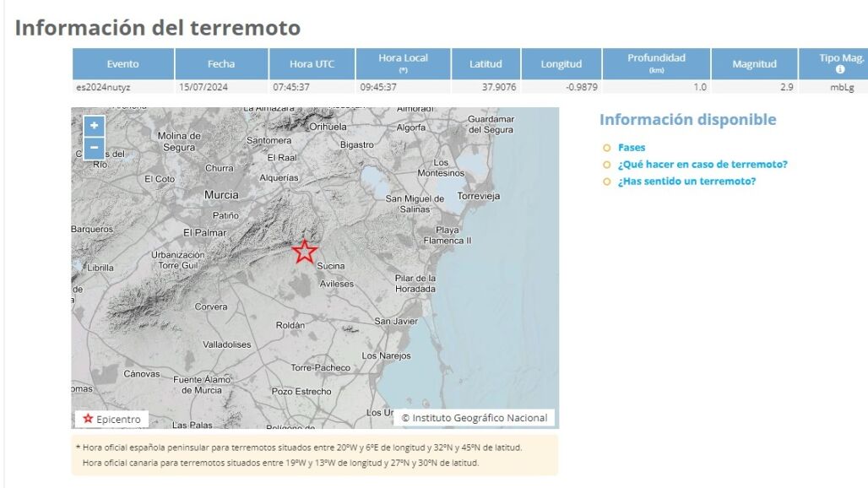The height and width of the screenshot is (488, 868).
Task: Zoom out on the earthquake map
Action: point(94,148)
